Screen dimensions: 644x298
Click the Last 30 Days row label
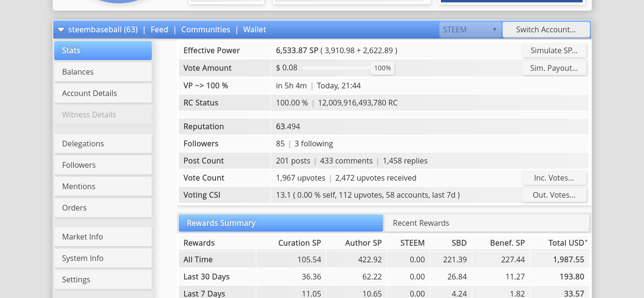[206, 277]
